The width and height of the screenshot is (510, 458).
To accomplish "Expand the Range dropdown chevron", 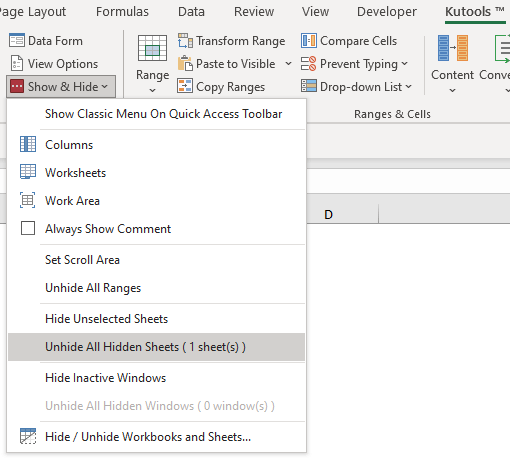I will [152, 90].
